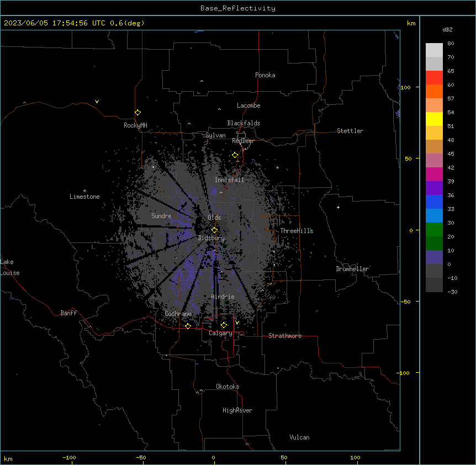Image resolution: width=476 pixels, height=465 pixels.
Task: Click the white 80 dBZ legend swatch
Action: coord(434,50)
